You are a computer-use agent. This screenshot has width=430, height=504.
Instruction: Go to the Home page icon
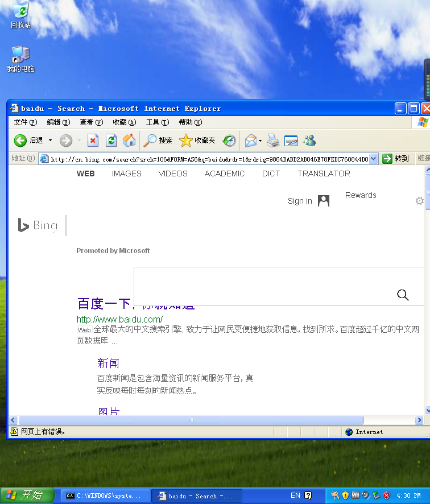(129, 141)
